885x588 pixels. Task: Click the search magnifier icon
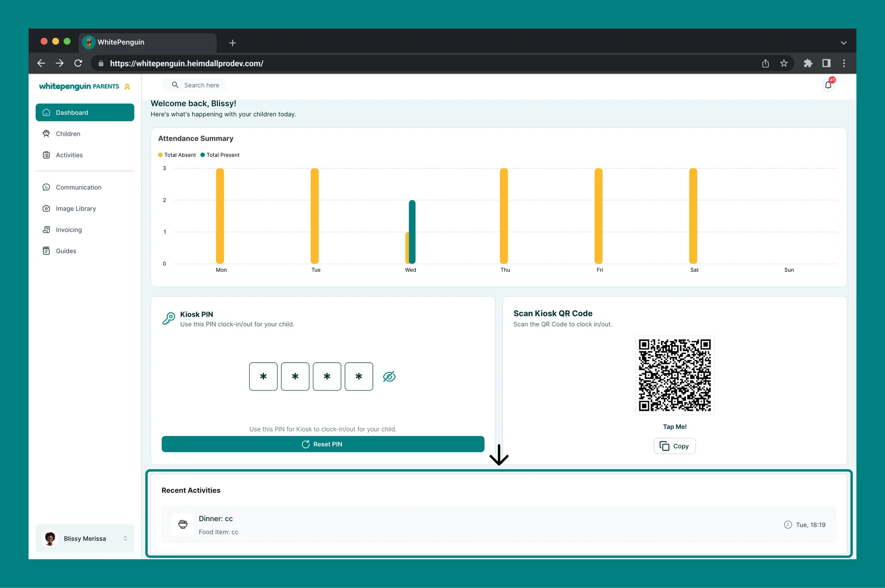[x=175, y=85]
